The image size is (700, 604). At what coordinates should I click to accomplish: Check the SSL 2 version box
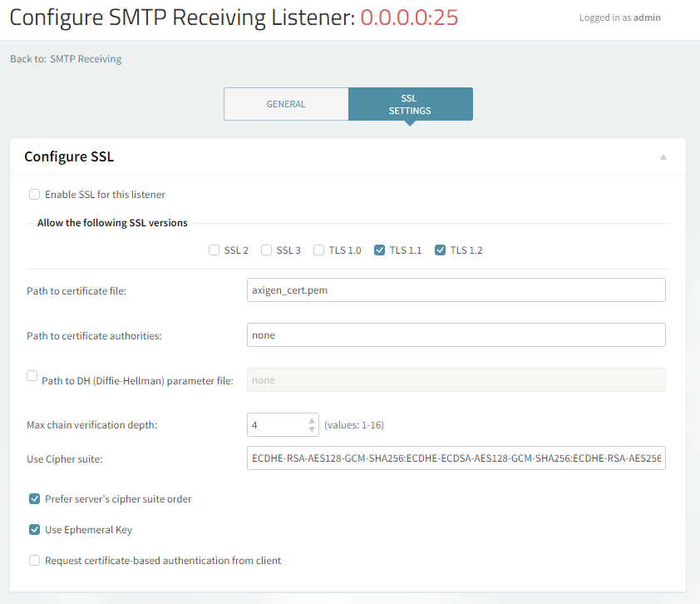pos(214,250)
